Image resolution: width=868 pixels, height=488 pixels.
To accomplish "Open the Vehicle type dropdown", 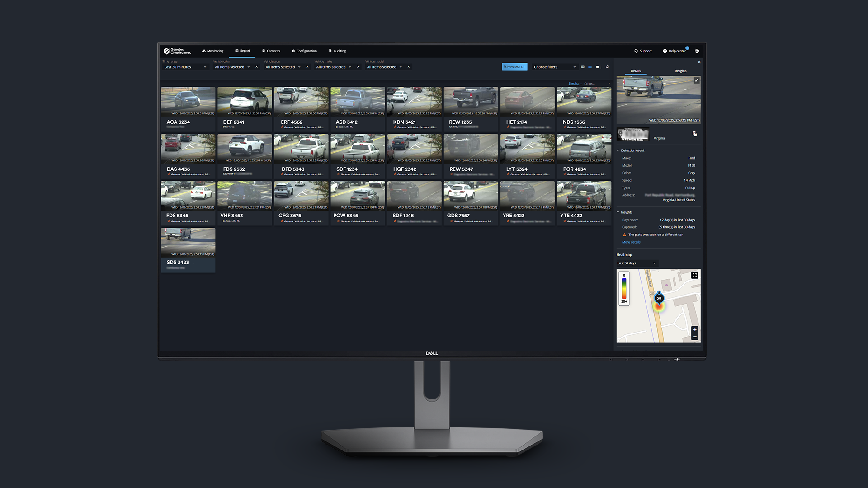I will (x=283, y=67).
